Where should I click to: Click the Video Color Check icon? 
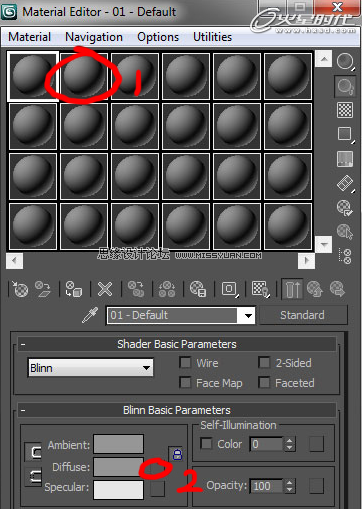[x=345, y=159]
